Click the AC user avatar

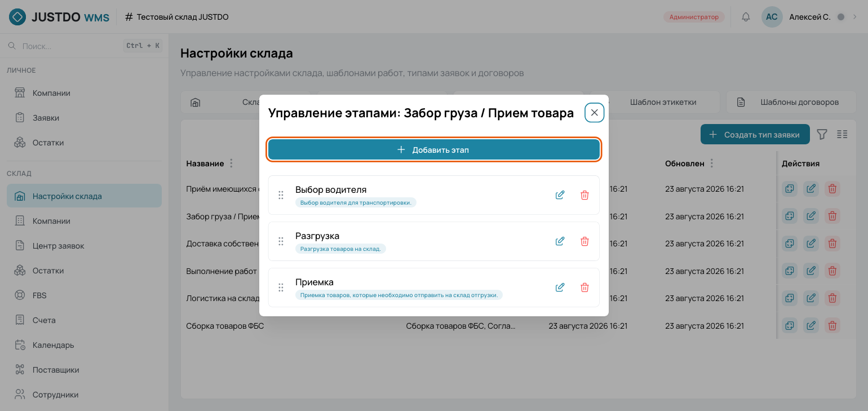click(x=772, y=17)
